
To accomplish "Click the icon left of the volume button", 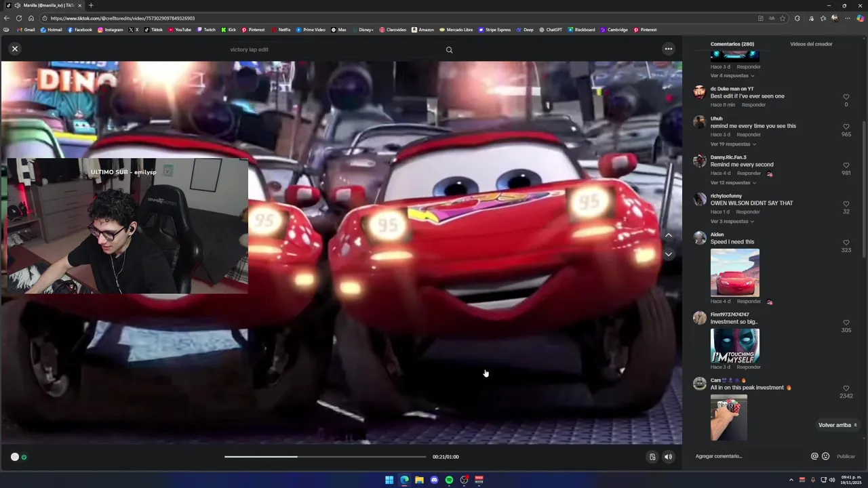I will [652, 457].
